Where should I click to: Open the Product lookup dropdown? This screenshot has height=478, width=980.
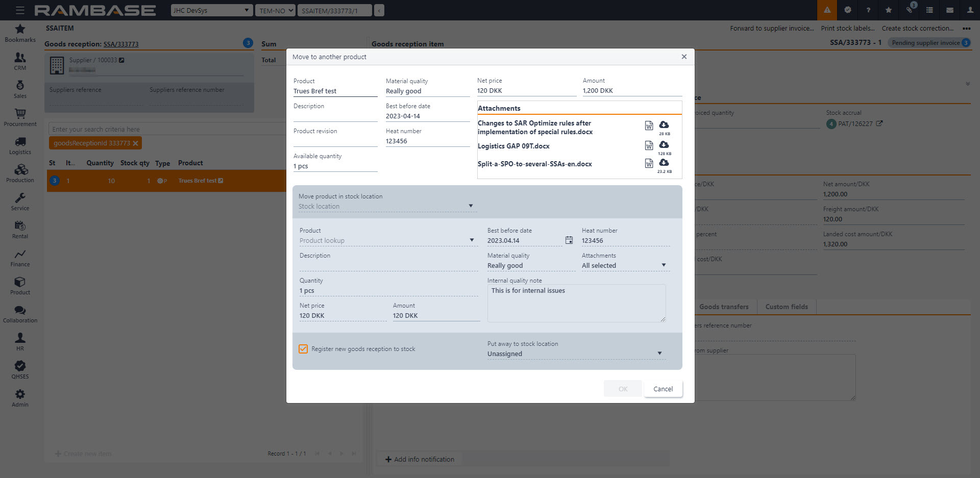click(472, 240)
